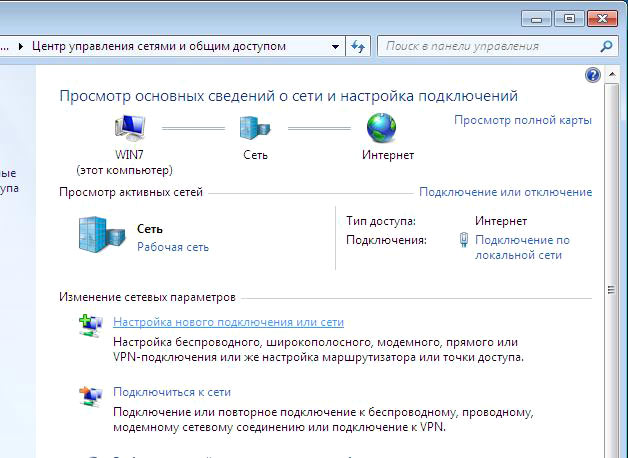Open the Рабочая сеть network type link

[x=173, y=247]
